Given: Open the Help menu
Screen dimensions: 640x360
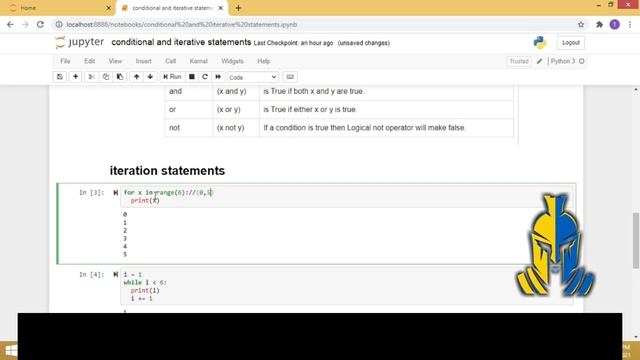Looking at the screenshot, I should pos(264,61).
